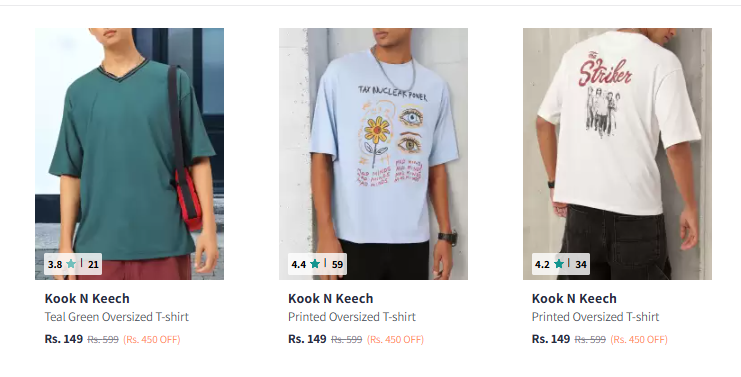The width and height of the screenshot is (741, 377).
Task: Click the struck-through Rs. 599 under the blue tee
Action: [x=347, y=340]
